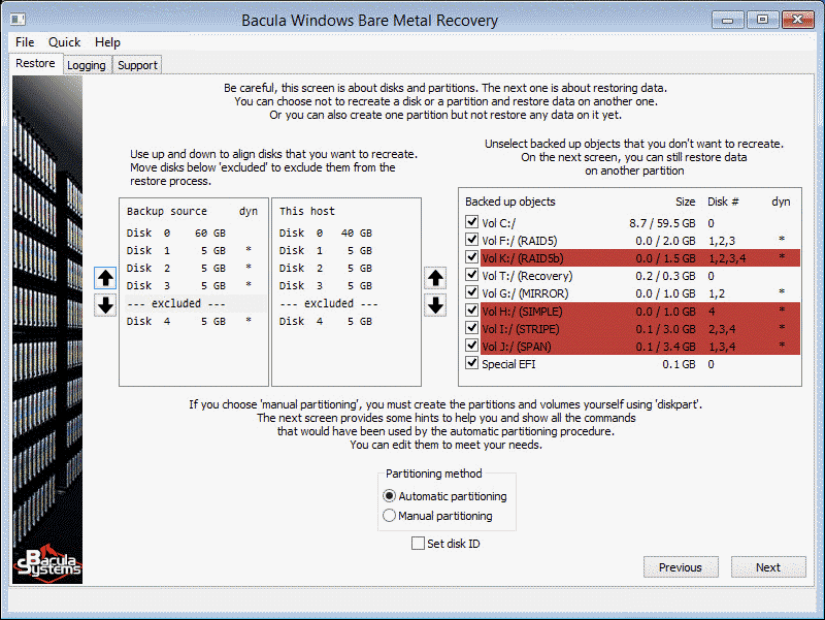Minimize the Bacula recovery window
This screenshot has height=620, width=825.
coord(728,20)
